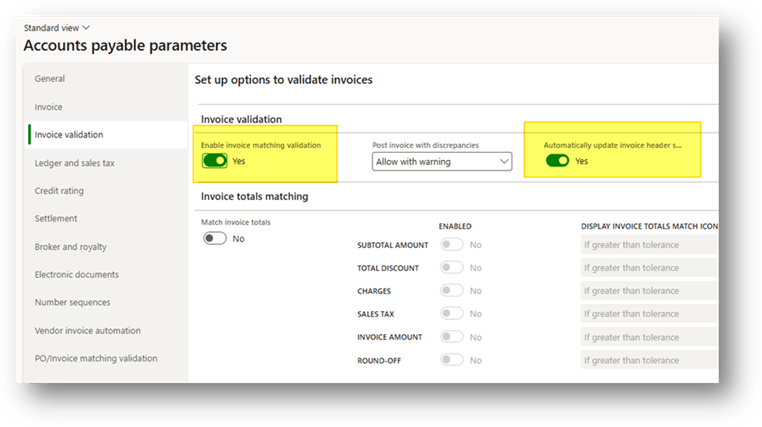The image size is (762, 427).
Task: Open Vendor invoice automation tab
Action: pyautogui.click(x=87, y=330)
